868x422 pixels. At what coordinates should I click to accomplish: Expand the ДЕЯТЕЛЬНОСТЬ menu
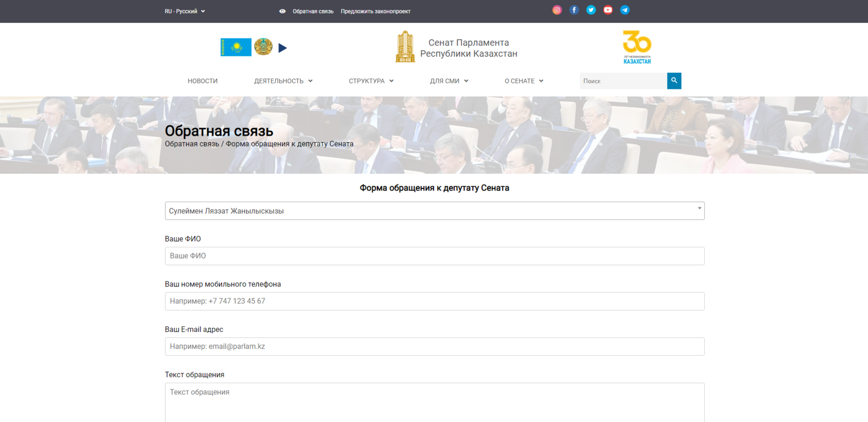[283, 81]
